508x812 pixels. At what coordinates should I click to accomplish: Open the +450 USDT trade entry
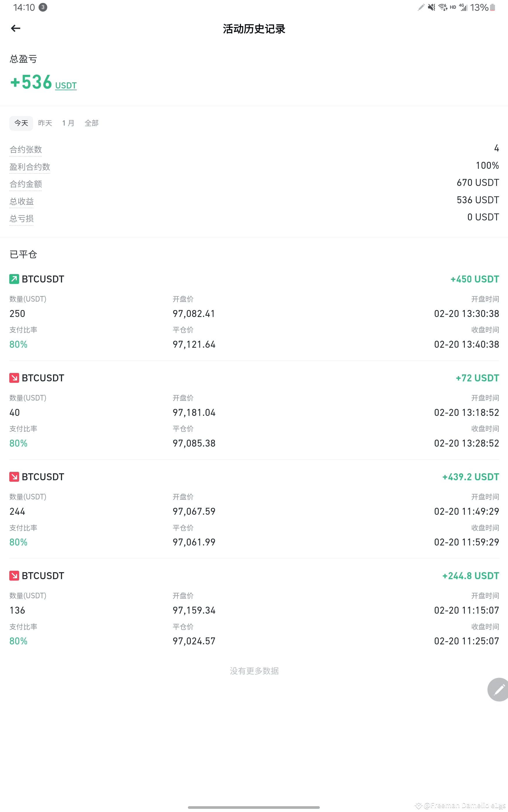click(254, 311)
